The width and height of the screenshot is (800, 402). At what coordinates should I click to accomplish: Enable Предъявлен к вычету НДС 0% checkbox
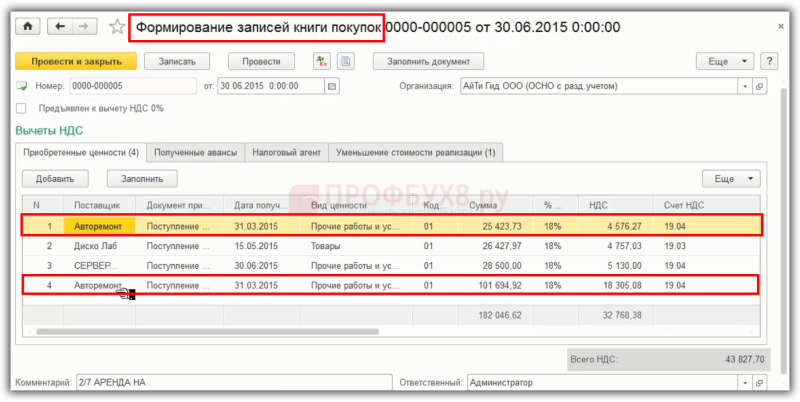21,109
